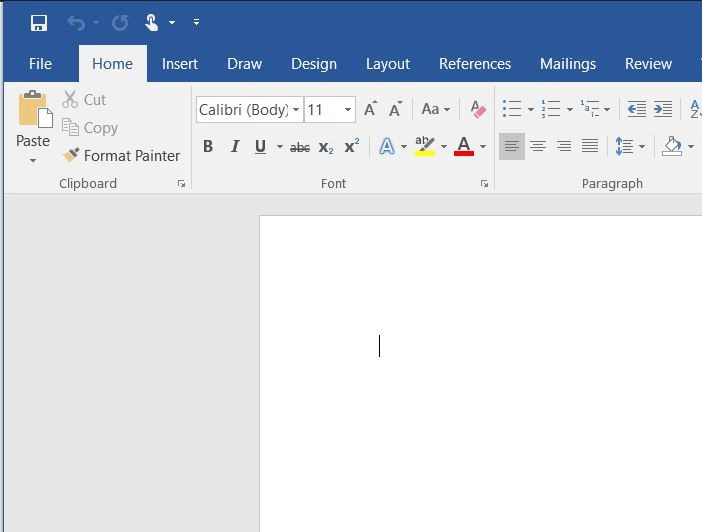Click the Clear All Formatting eraser icon

pyautogui.click(x=478, y=109)
